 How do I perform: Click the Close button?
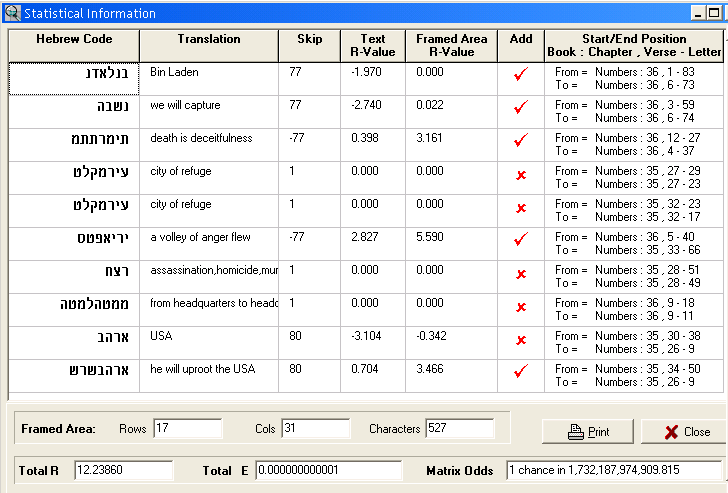click(x=686, y=432)
